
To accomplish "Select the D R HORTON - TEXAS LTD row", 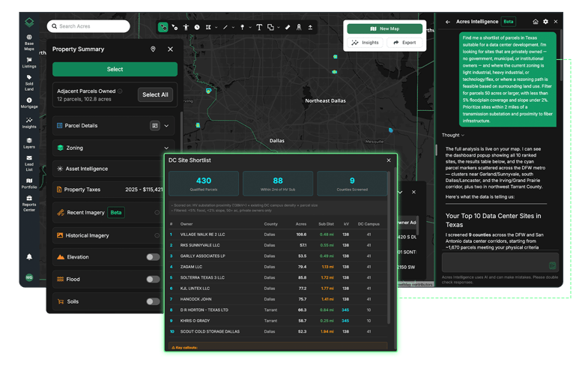I will click(278, 310).
